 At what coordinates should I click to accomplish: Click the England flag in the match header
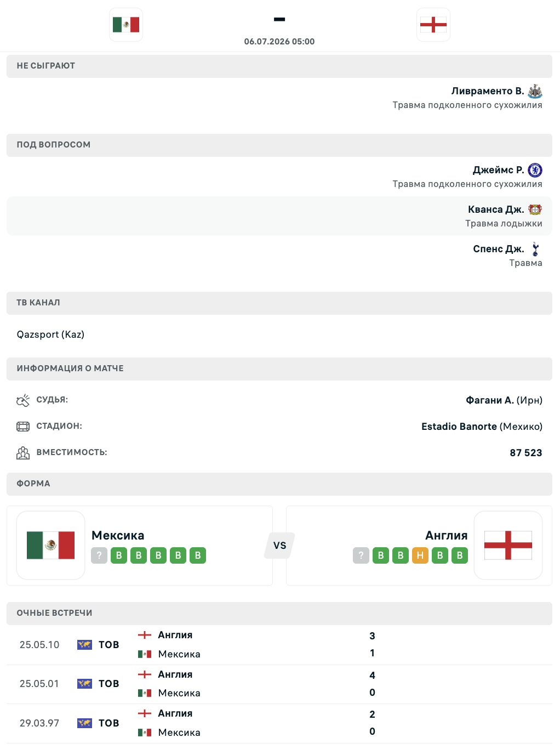433,25
